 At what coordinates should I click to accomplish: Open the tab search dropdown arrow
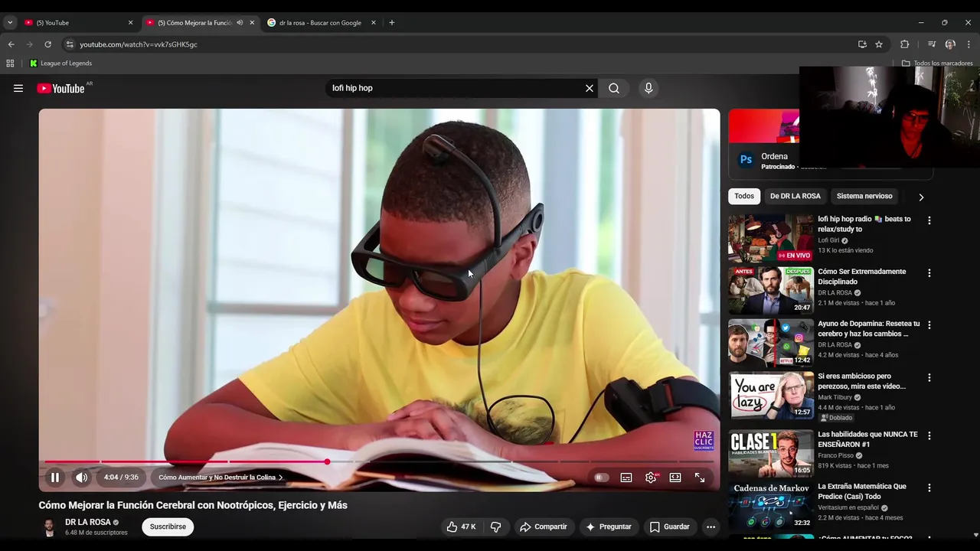click(x=10, y=23)
